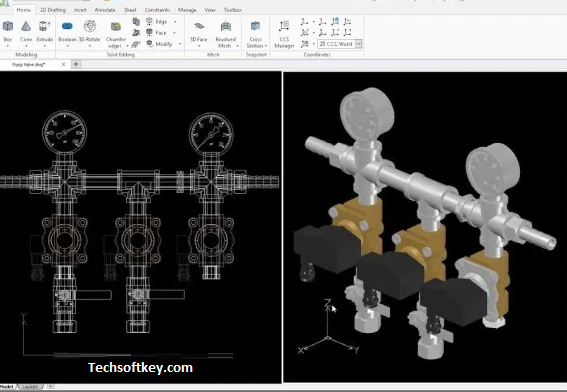
Task: Click the 3D valve model viewport
Action: pyautogui.click(x=425, y=227)
